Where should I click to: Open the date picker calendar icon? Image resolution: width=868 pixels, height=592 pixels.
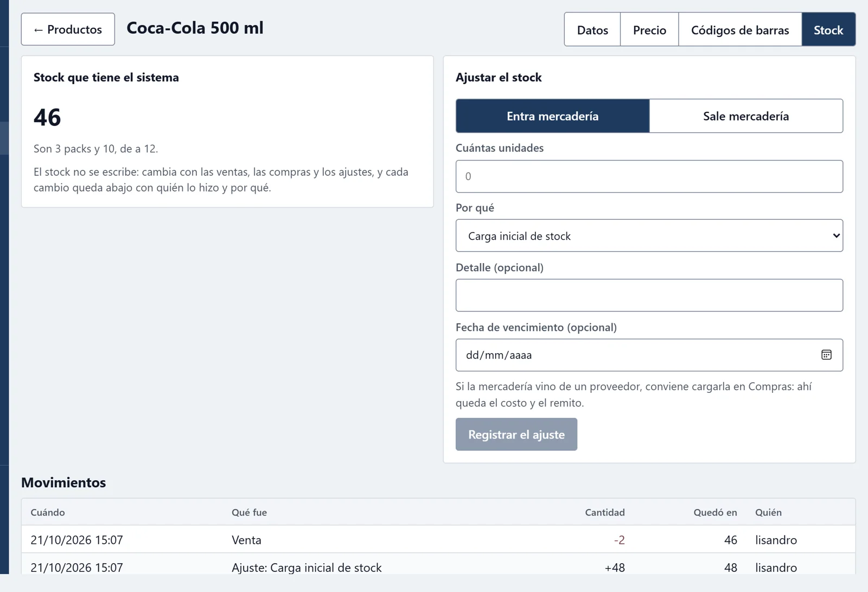point(826,355)
